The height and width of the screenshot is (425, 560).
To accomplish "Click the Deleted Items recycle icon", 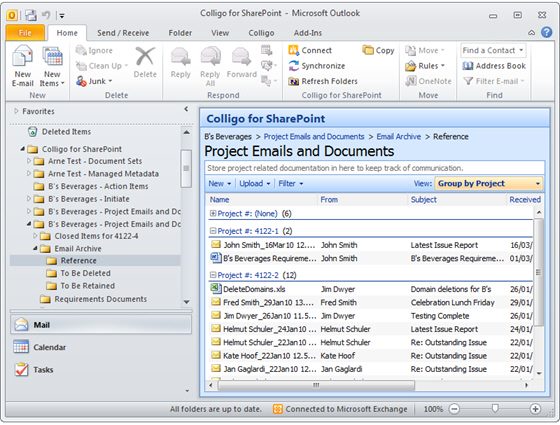I will (x=32, y=131).
